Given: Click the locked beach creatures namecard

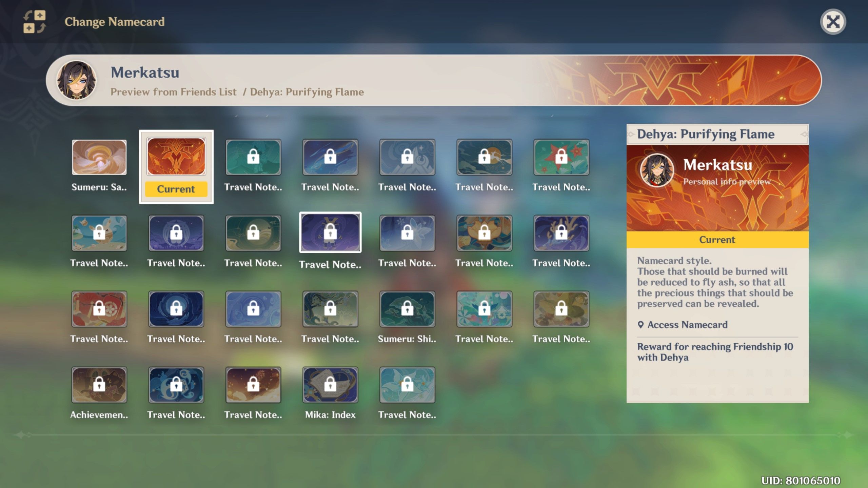Looking at the screenshot, I should [99, 233].
